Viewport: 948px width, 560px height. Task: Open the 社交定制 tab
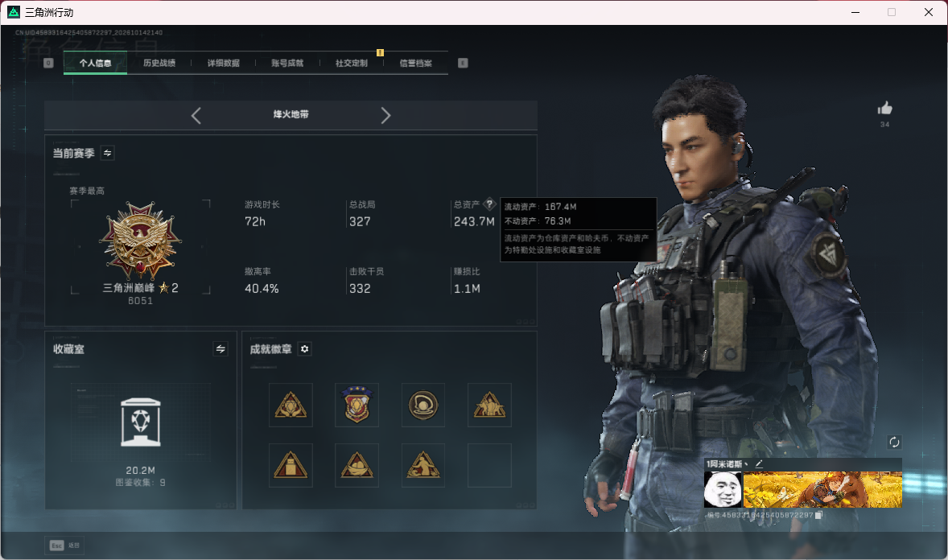(x=351, y=63)
